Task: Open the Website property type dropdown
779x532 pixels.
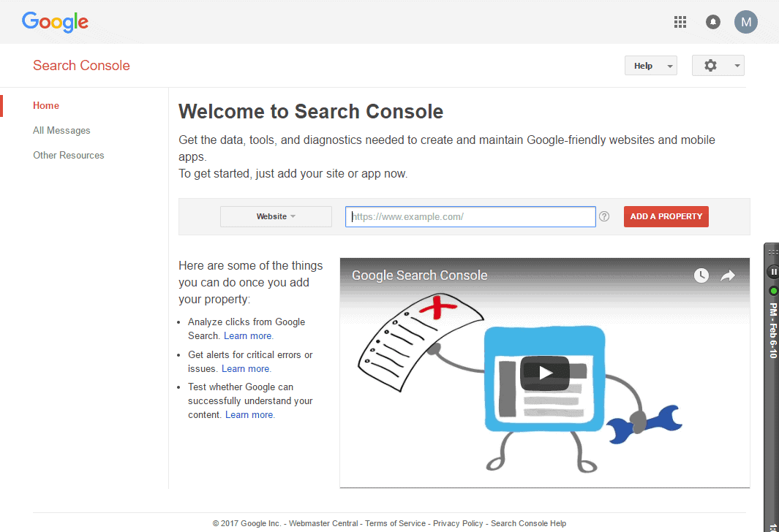Action: click(x=276, y=216)
